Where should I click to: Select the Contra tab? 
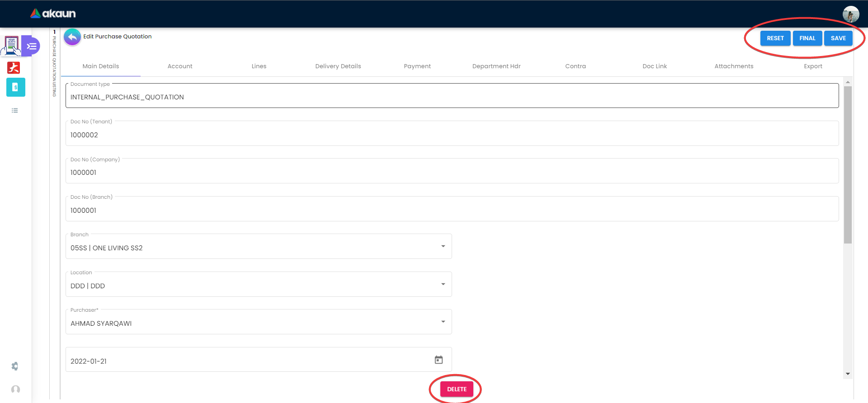point(576,66)
